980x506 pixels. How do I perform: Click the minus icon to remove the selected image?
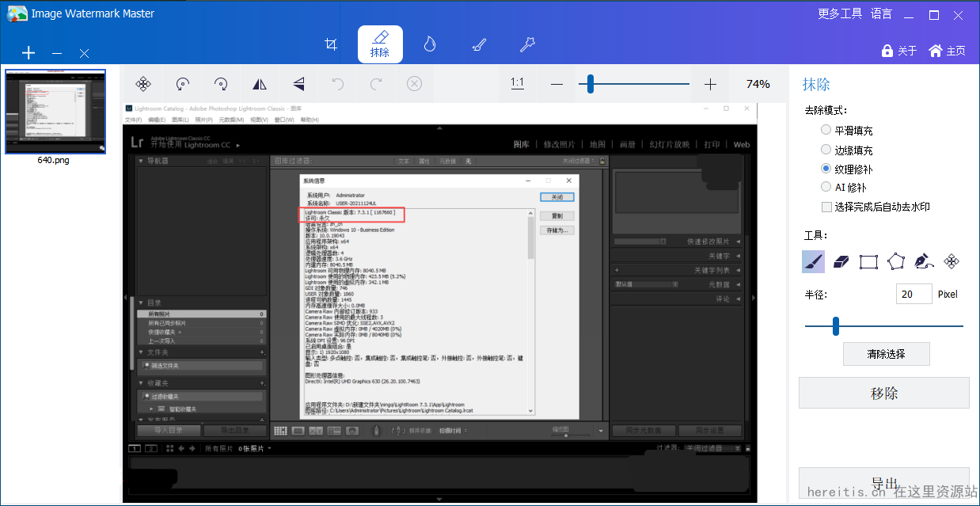click(57, 53)
